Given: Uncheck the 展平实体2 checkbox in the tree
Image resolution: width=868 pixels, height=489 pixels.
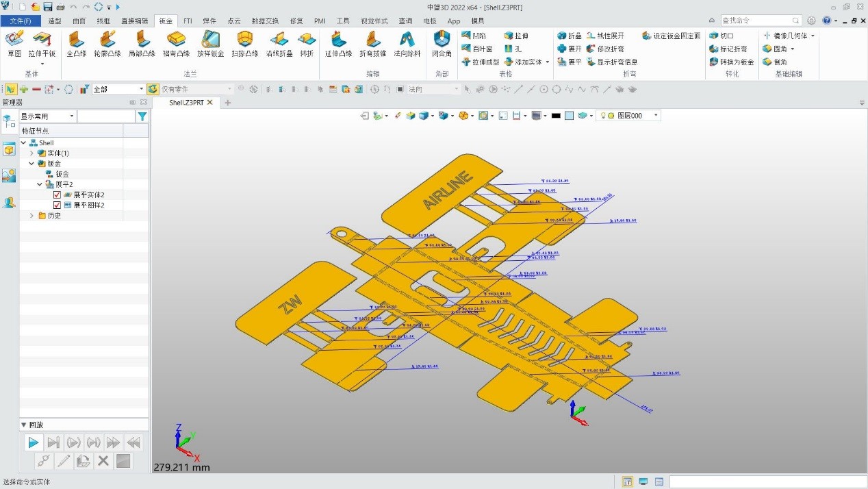Looking at the screenshot, I should [56, 194].
